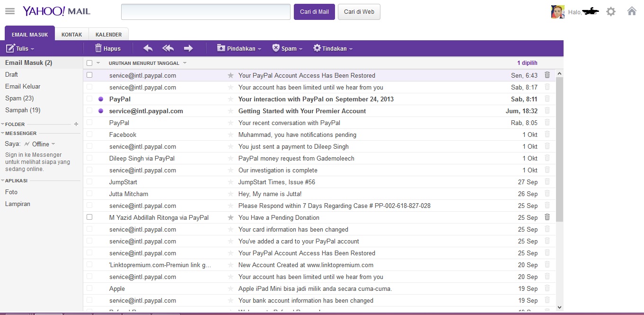Star the 'Your interaction with PayPal' email
Screen dimensions: 644x315
pos(230,99)
